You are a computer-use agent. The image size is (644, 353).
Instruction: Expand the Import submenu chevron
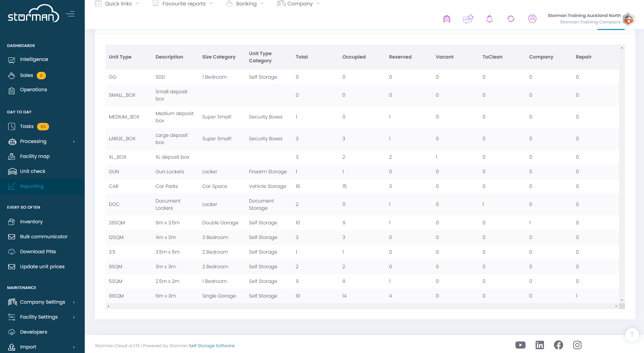(74, 347)
